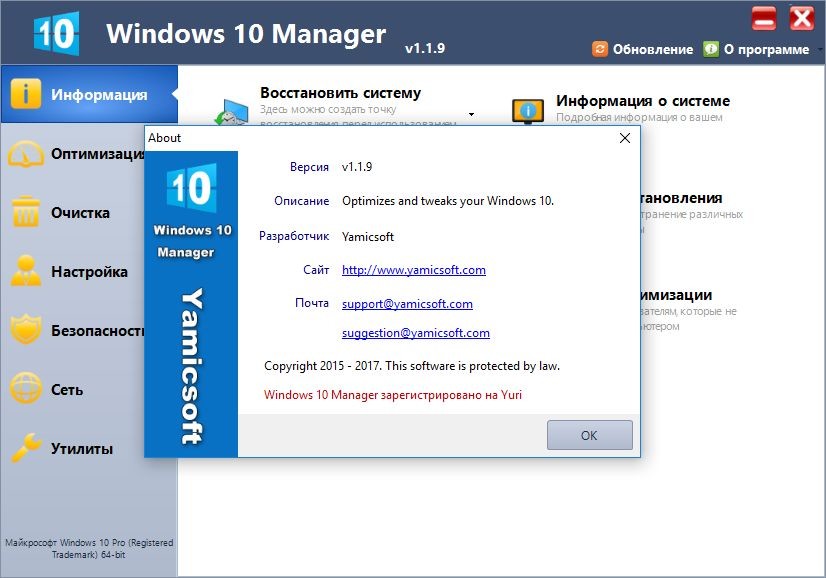The height and width of the screenshot is (578, 826).
Task: Click the Безопасность shield icon
Action: pos(26,331)
